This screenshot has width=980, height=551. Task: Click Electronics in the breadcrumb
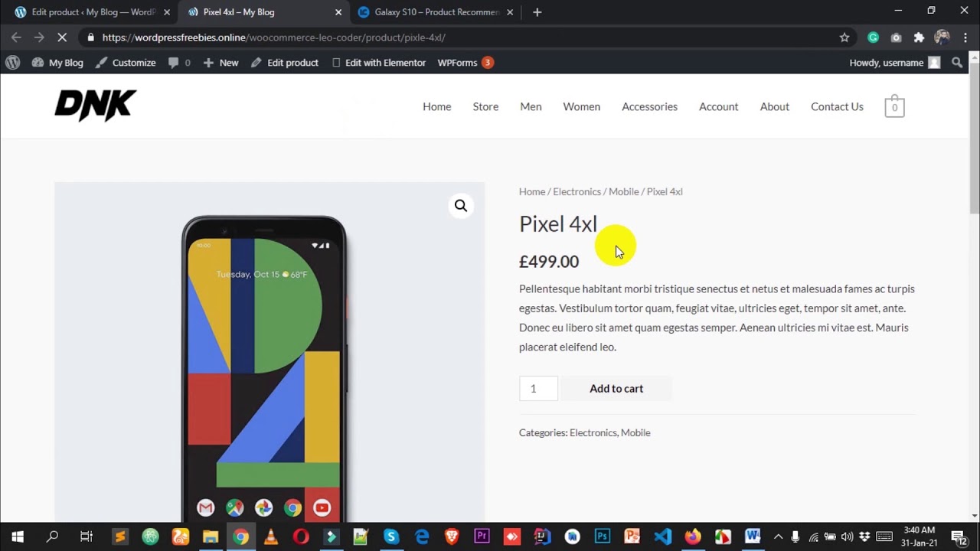pyautogui.click(x=577, y=191)
